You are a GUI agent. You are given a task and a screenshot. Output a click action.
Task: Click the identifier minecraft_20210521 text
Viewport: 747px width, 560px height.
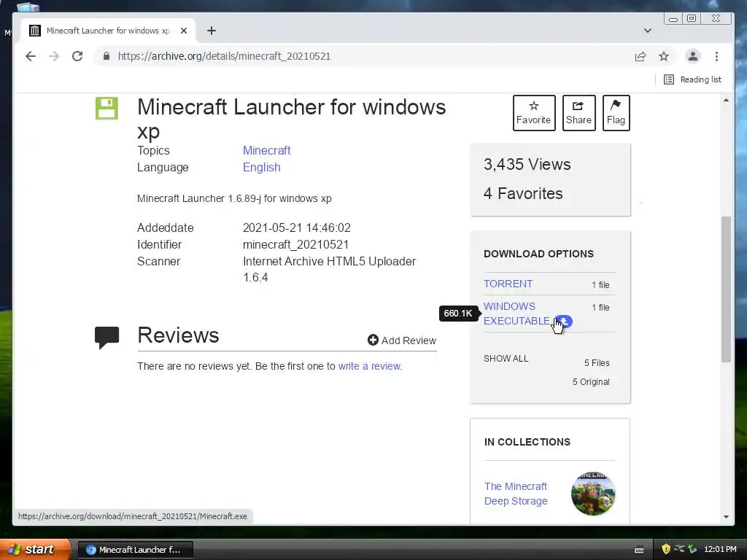pos(296,245)
